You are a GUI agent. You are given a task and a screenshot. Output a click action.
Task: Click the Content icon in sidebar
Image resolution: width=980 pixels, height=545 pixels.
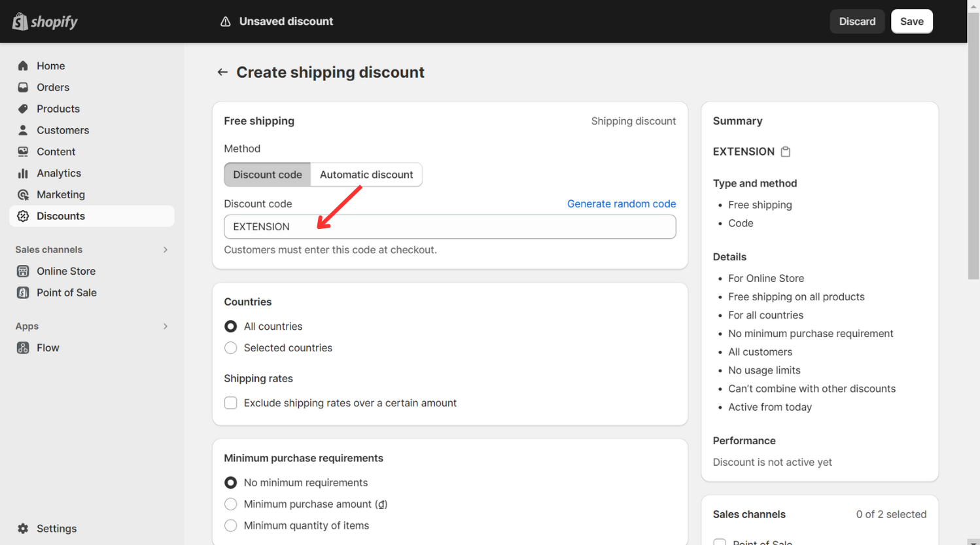coord(23,152)
